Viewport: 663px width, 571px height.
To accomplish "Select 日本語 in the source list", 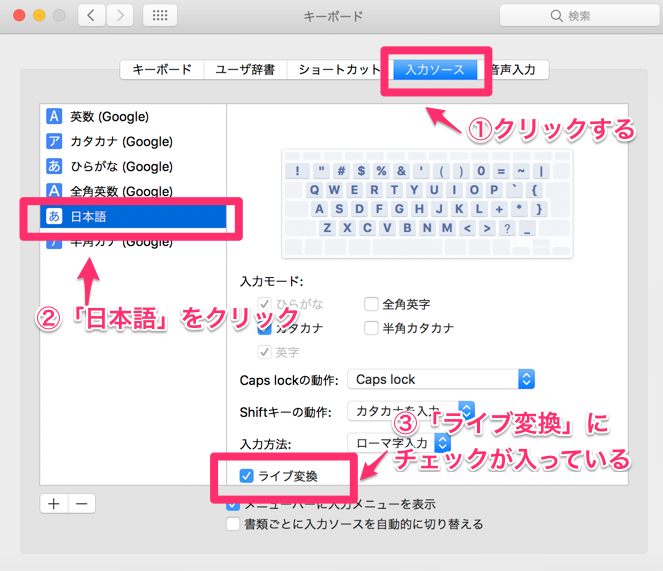I will click(130, 215).
